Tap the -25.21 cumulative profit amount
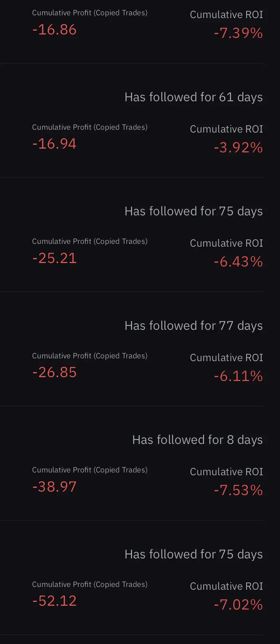280x644 pixels. (x=54, y=258)
